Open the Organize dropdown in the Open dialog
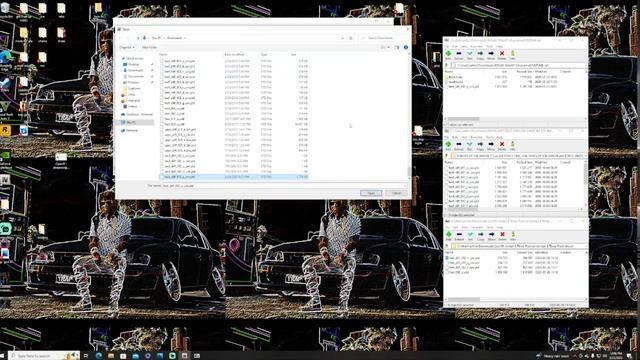The image size is (640, 360). pos(127,47)
